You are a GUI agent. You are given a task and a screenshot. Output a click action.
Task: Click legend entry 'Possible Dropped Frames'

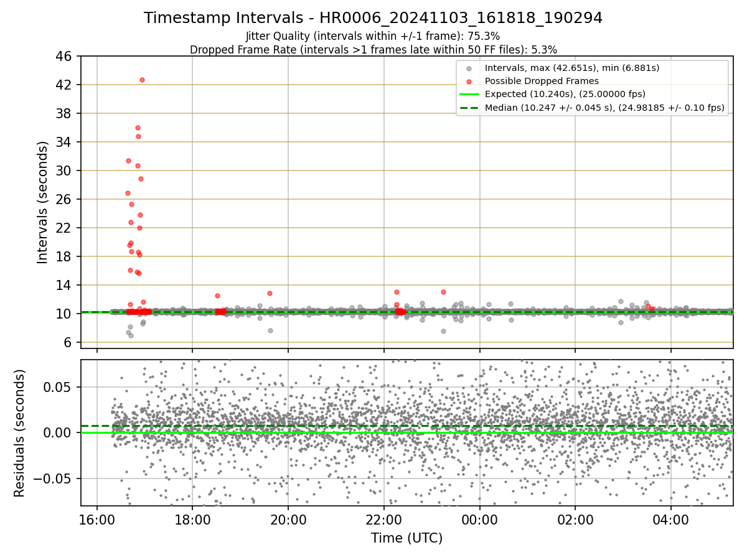point(542,81)
